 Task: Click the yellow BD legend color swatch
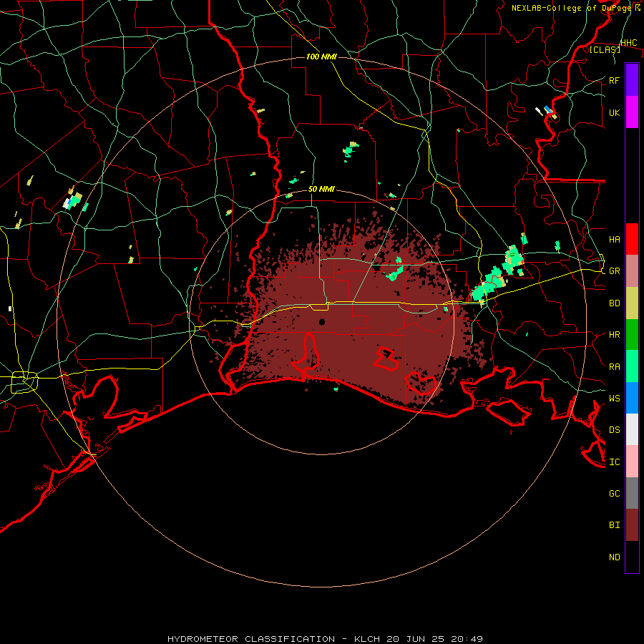point(632,303)
